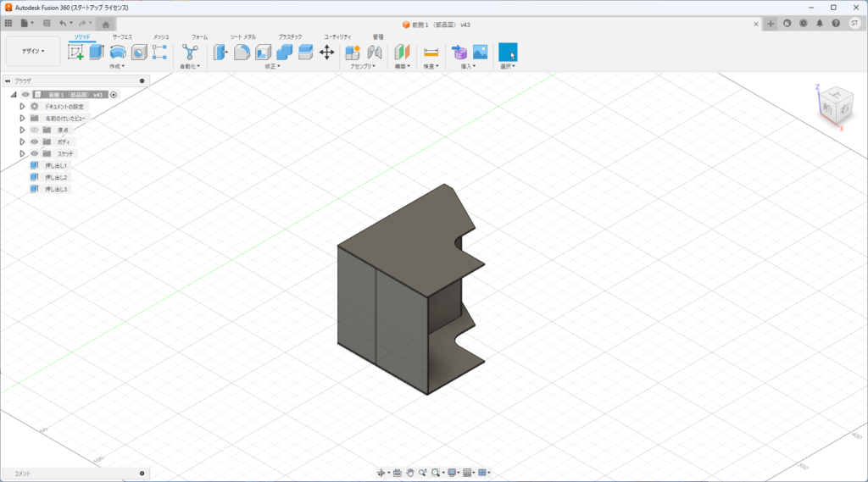Screen dimensions: 868x482
Task: Open the Help question mark icon
Action: tap(836, 23)
